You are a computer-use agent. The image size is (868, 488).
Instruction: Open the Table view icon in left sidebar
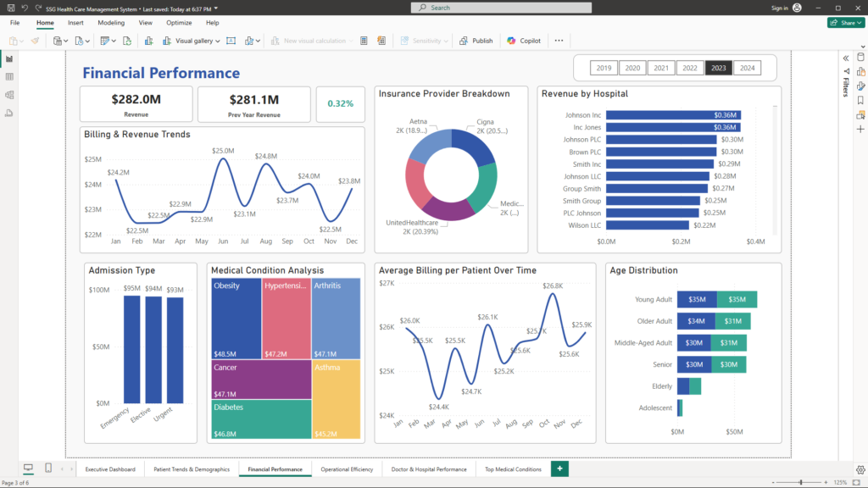tap(9, 77)
